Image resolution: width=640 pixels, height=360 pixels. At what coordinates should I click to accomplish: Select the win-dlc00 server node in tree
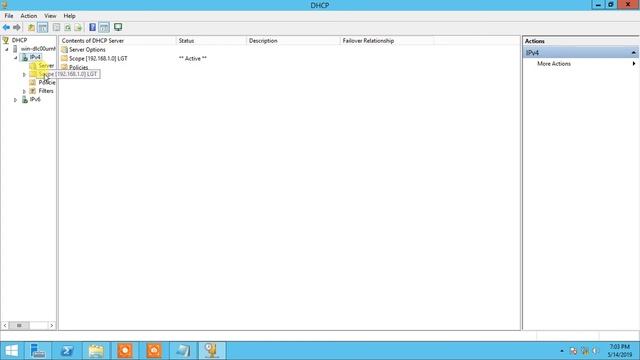coord(38,49)
